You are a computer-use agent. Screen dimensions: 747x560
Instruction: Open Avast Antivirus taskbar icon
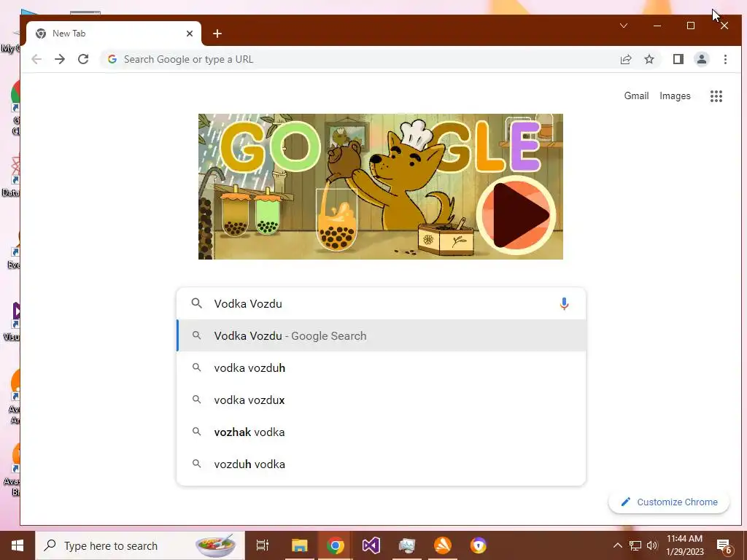pos(443,545)
